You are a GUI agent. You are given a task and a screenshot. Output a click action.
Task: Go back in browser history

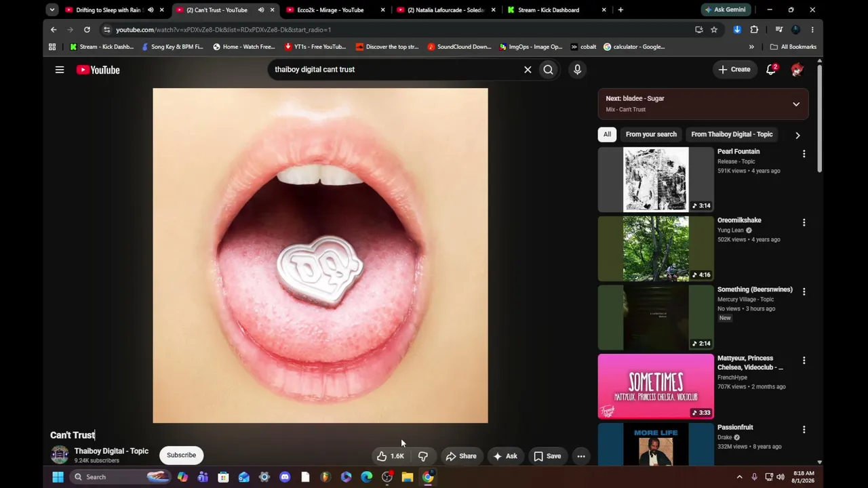tap(54, 30)
